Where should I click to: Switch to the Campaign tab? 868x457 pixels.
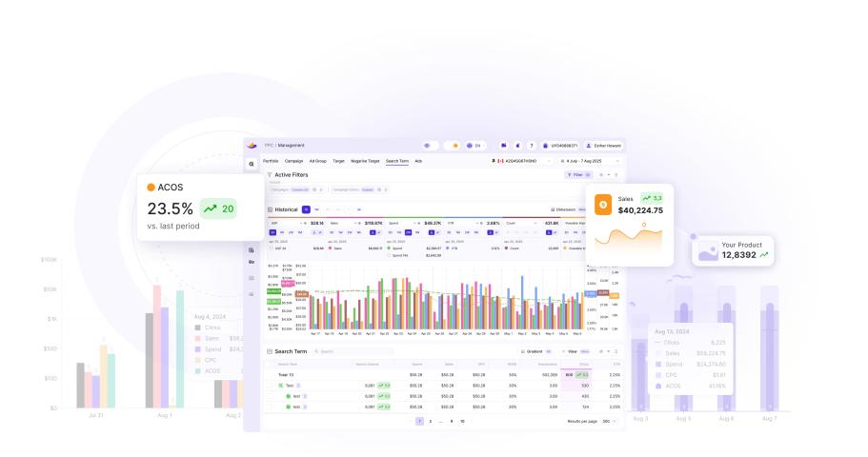(293, 161)
